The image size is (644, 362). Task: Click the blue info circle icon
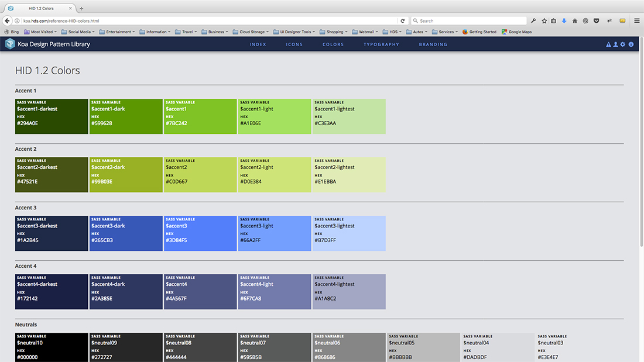631,44
